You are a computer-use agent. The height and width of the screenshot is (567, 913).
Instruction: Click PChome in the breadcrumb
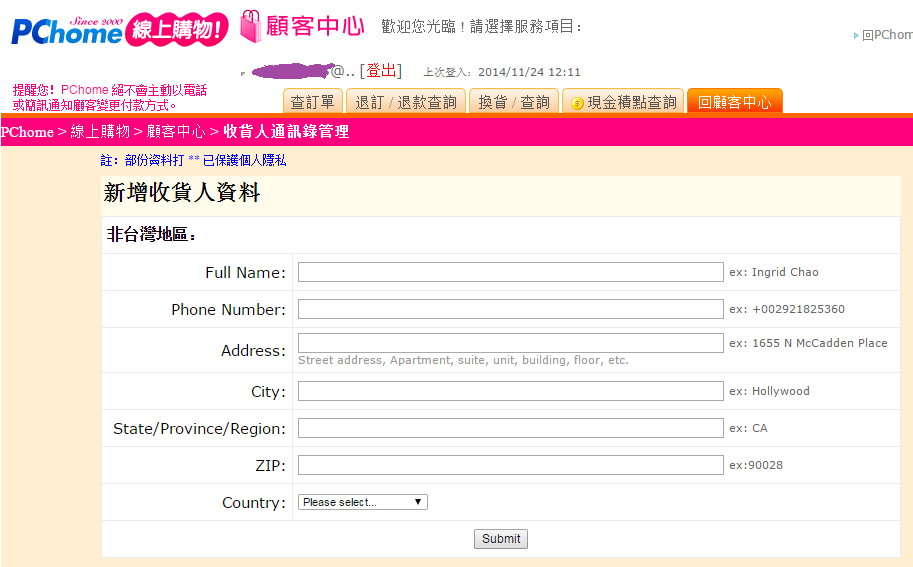(x=27, y=132)
